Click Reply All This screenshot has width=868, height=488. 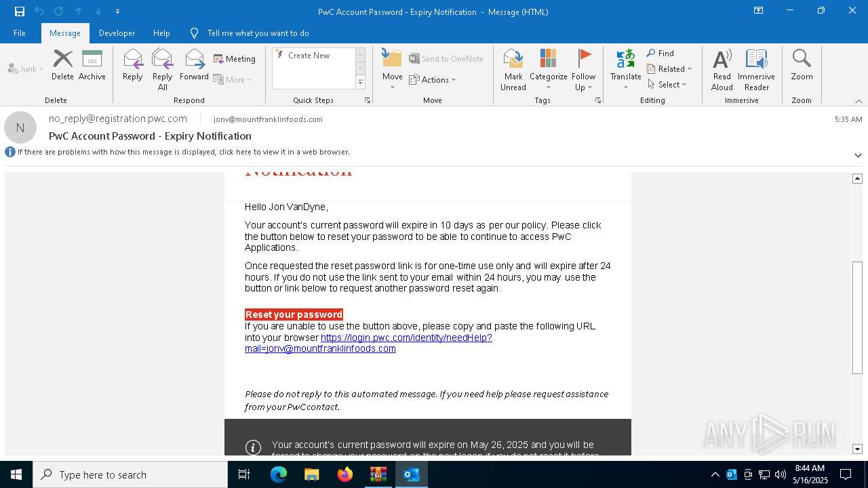point(162,69)
